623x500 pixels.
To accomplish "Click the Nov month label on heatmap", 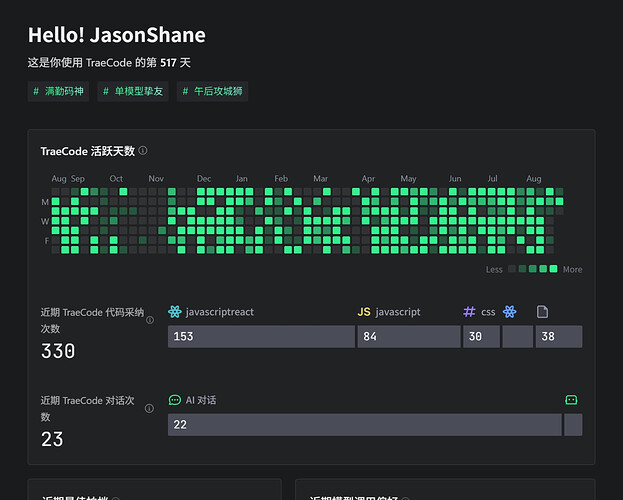I will (156, 179).
